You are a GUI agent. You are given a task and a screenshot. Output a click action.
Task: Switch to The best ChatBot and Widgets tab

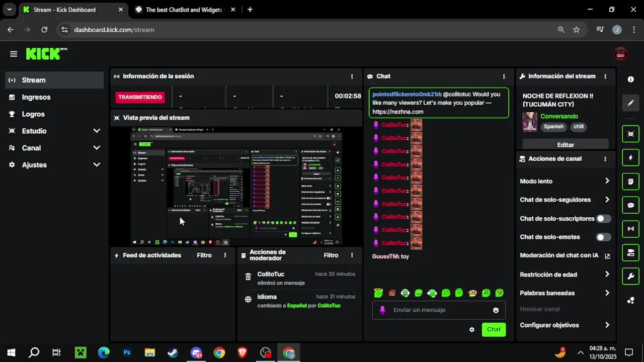pos(183,10)
